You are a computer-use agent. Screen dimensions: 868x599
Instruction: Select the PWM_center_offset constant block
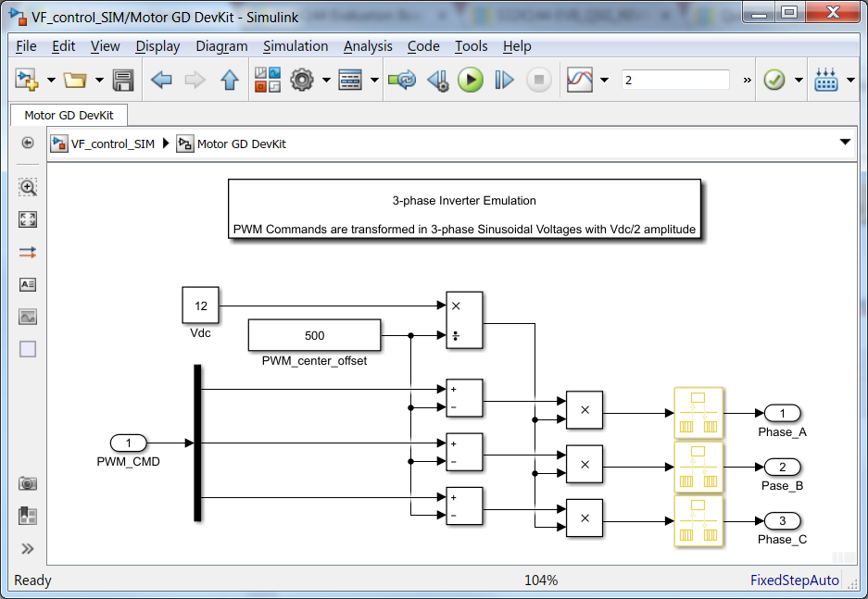click(x=314, y=335)
